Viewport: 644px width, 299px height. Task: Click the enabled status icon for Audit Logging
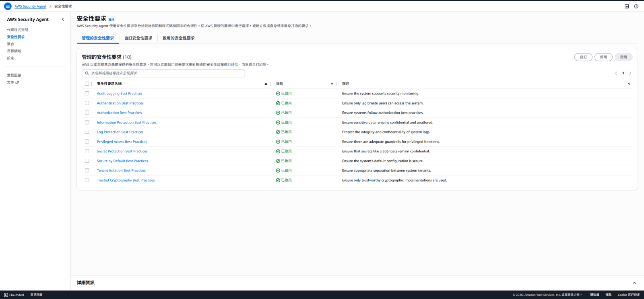[278, 94]
